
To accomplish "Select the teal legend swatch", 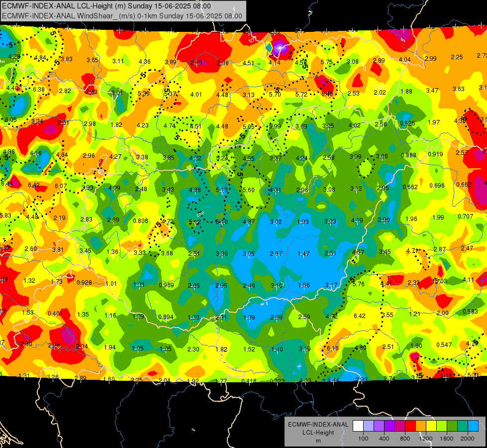I will coord(463,426).
